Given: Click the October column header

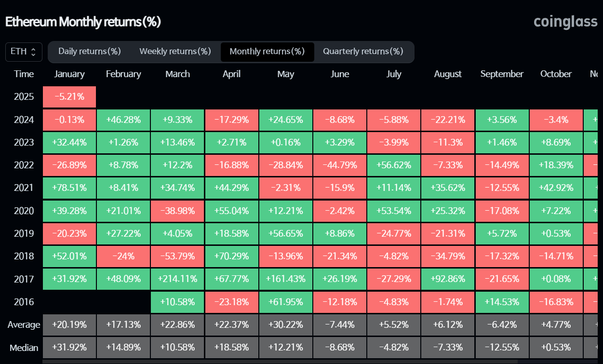Looking at the screenshot, I should (556, 74).
